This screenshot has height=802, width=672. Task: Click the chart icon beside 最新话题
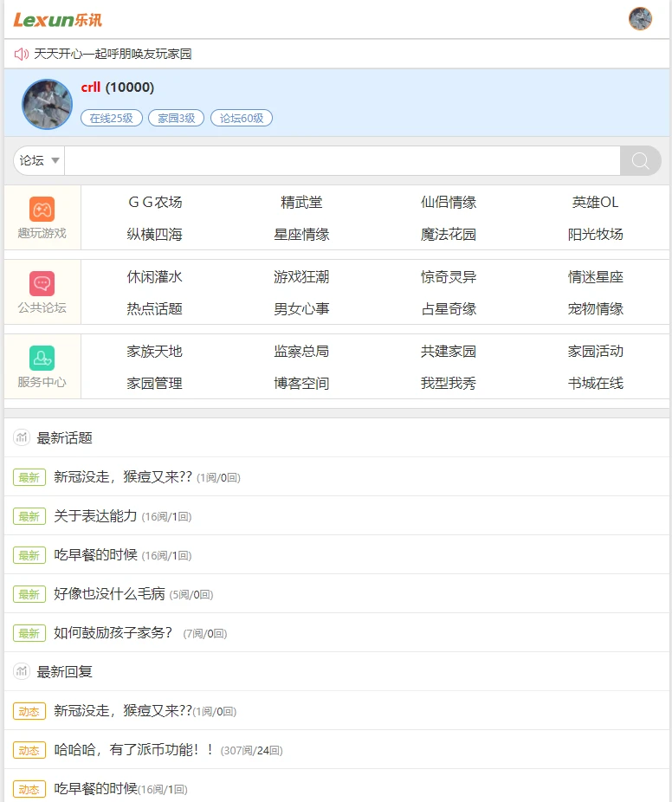click(x=22, y=438)
